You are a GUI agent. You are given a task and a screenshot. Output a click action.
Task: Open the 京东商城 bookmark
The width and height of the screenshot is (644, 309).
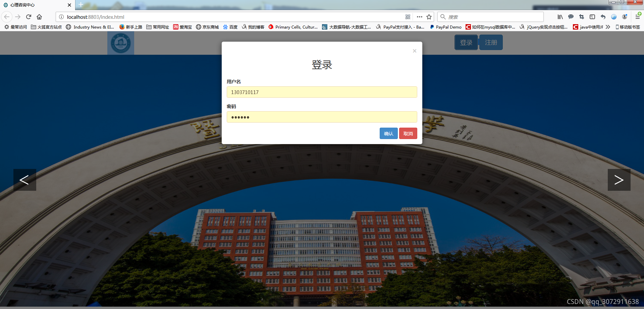click(x=207, y=27)
